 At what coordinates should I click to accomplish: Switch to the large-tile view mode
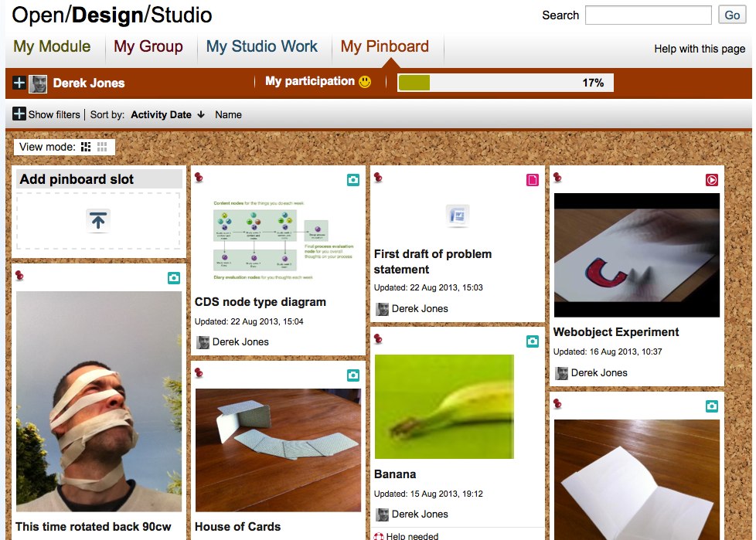[x=86, y=147]
